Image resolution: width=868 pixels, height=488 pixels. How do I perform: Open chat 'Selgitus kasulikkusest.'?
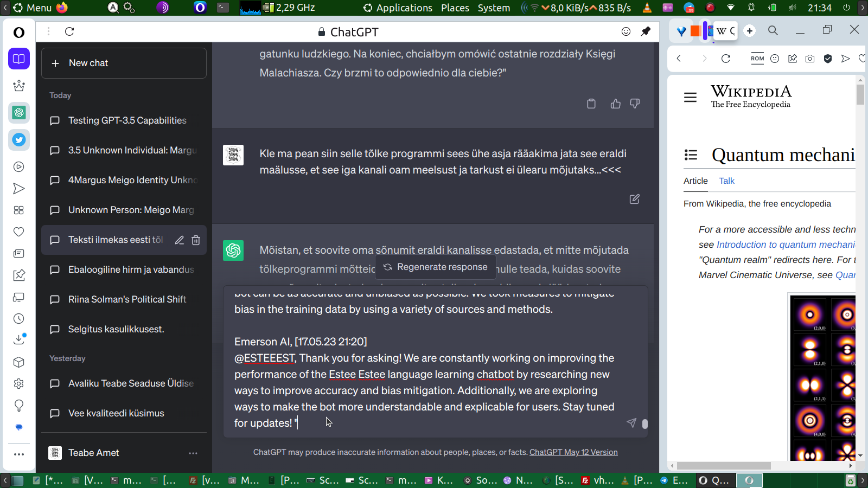pyautogui.click(x=124, y=329)
